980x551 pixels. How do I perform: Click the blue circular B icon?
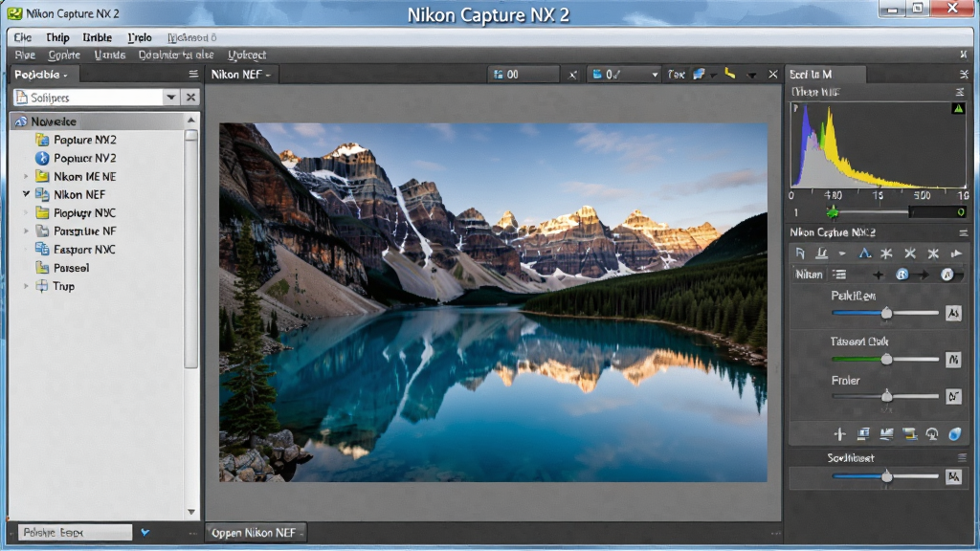point(902,275)
